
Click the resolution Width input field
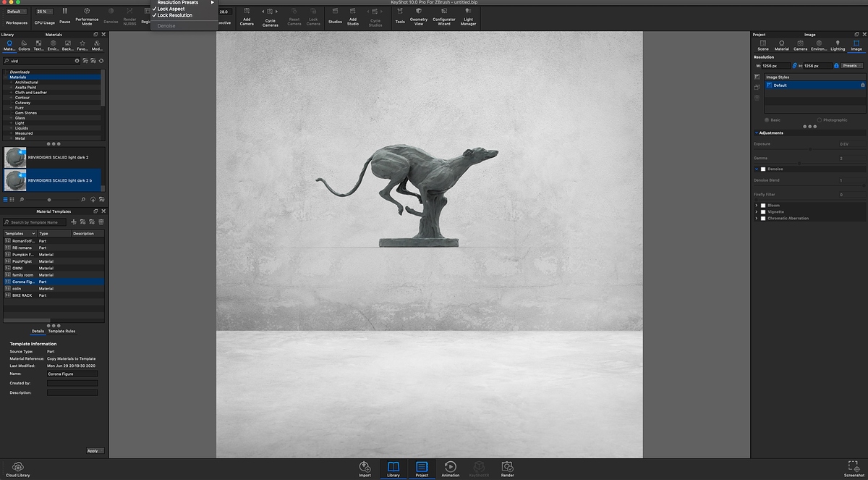tap(775, 65)
